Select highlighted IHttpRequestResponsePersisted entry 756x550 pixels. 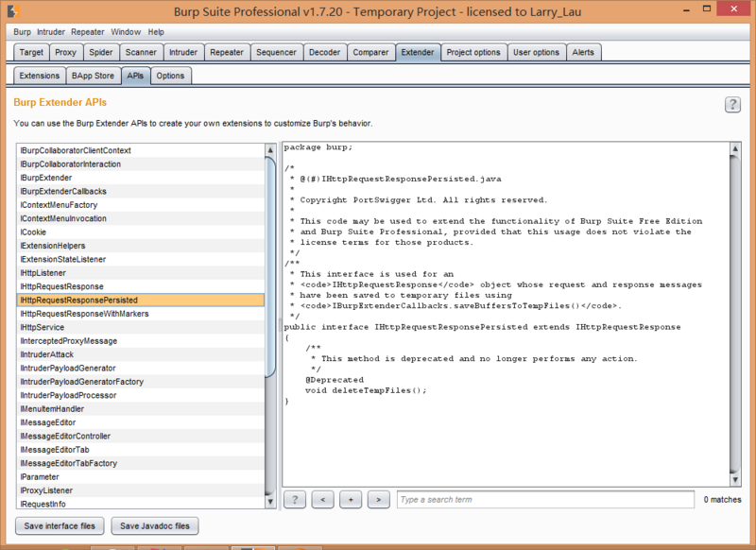click(140, 300)
